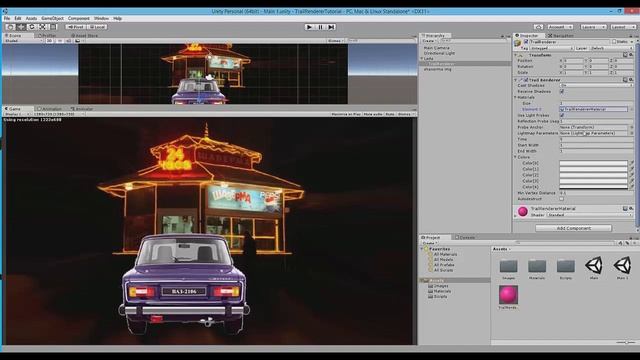The image size is (640, 360).
Task: Open the Assets menu
Action: (31, 18)
